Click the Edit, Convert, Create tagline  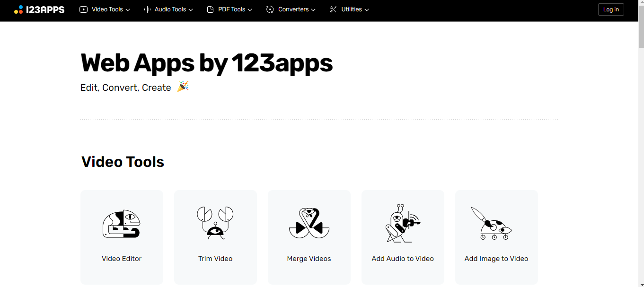pyautogui.click(x=126, y=87)
